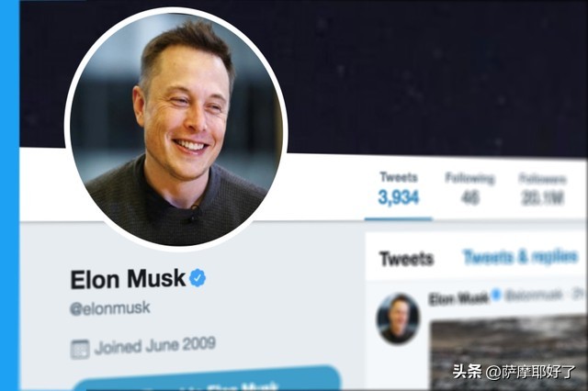Switch to the Tweets timeline tab
The image size is (588, 391).
pos(406,259)
